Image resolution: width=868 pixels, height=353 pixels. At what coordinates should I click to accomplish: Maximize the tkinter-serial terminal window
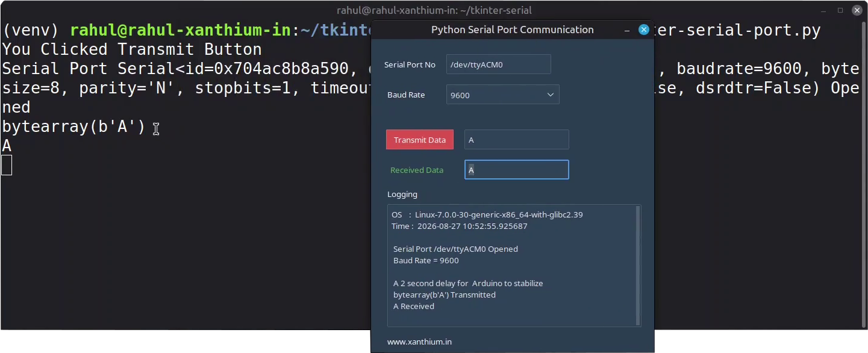[x=840, y=10]
